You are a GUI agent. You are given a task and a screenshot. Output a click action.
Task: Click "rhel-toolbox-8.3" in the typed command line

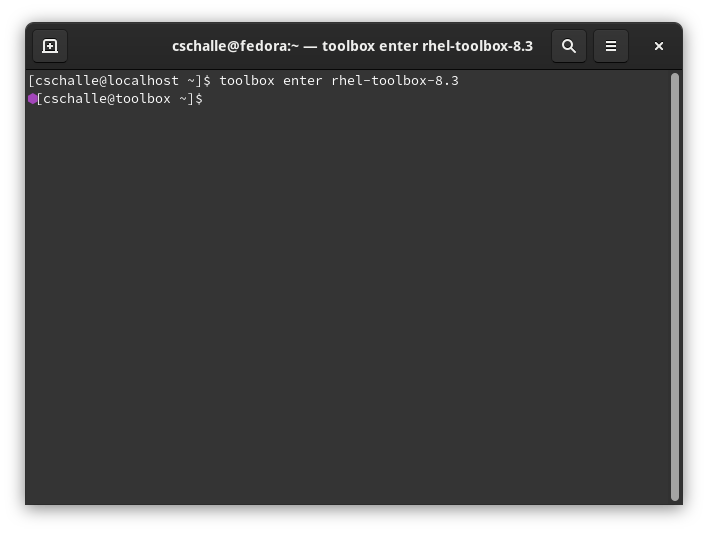click(x=394, y=80)
